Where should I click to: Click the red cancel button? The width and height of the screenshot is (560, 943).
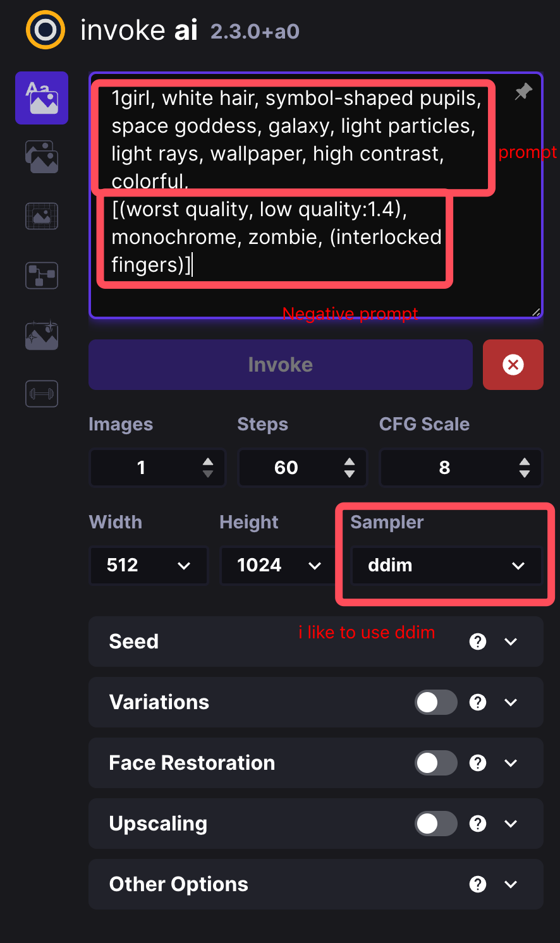pos(513,365)
